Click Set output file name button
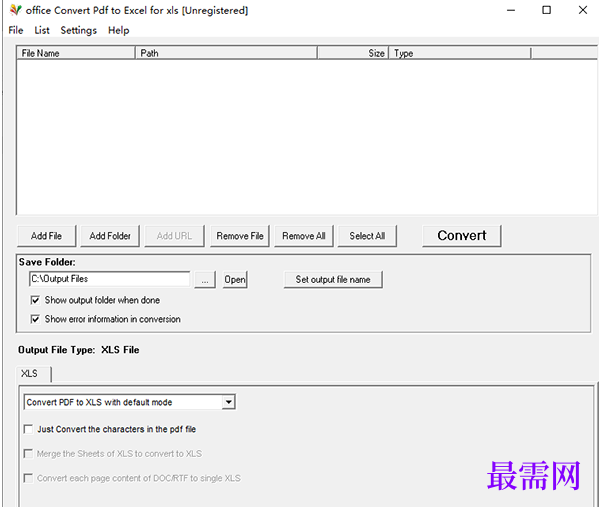Image resolution: width=599 pixels, height=507 pixels. click(333, 280)
